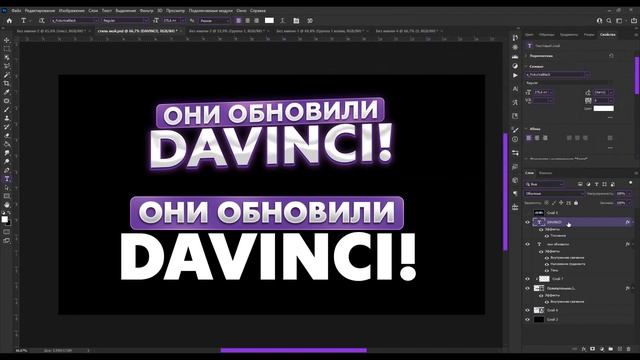Click the Home icon in options bar

click(x=9, y=20)
